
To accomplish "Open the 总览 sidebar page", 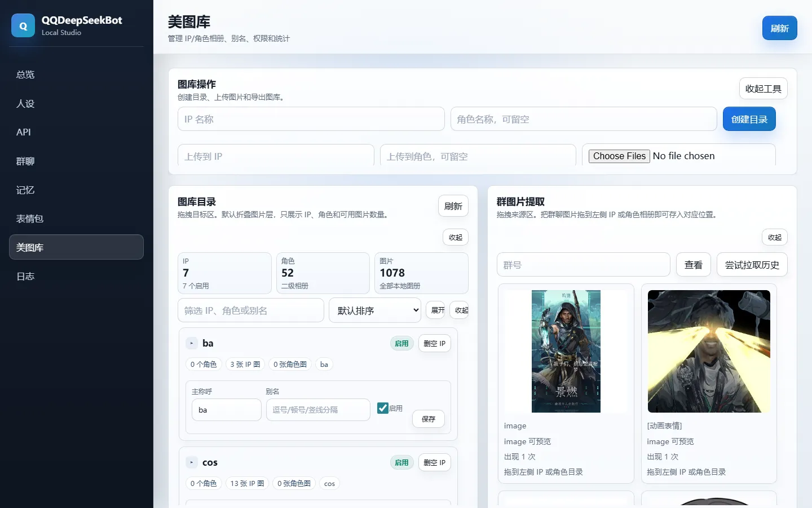I will click(x=76, y=75).
